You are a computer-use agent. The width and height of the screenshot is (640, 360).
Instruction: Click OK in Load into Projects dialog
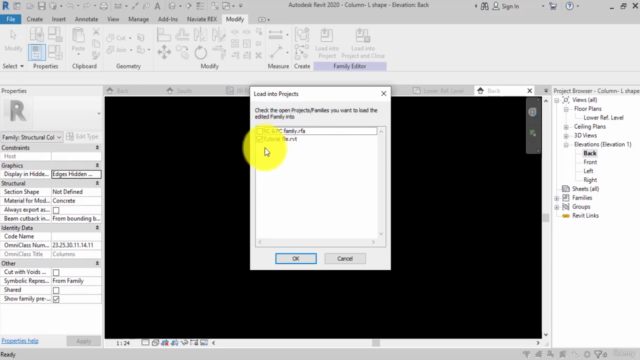point(296,258)
